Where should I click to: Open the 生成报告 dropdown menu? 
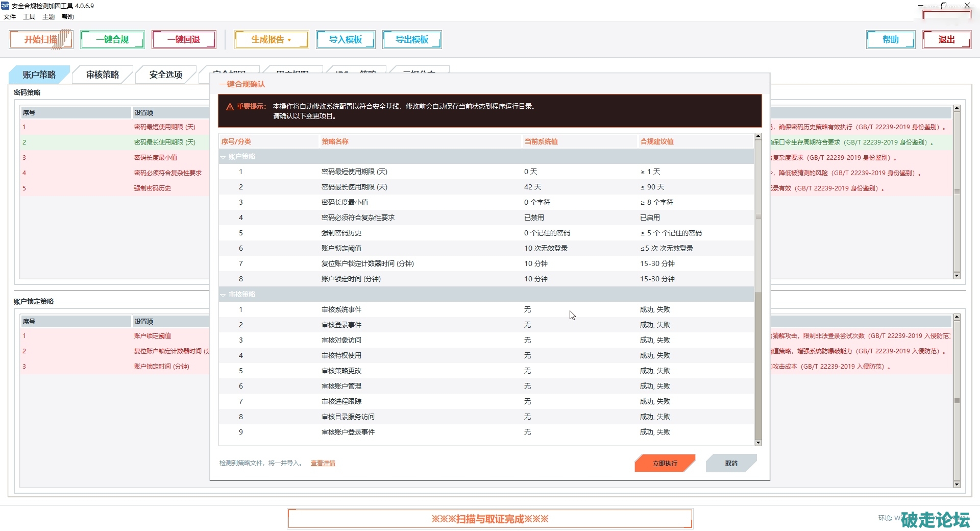tap(271, 39)
